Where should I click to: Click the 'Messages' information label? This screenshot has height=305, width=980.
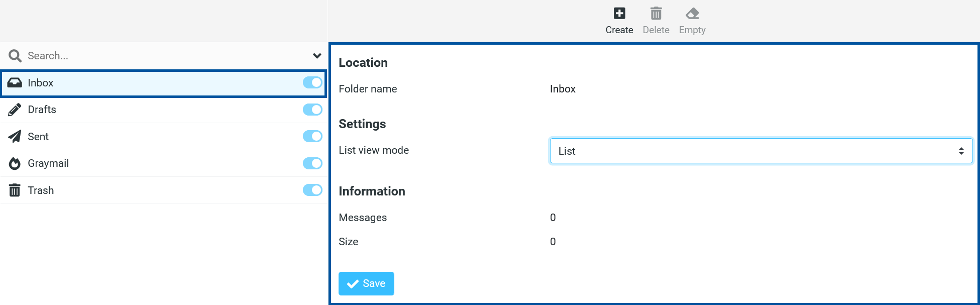coord(363,218)
